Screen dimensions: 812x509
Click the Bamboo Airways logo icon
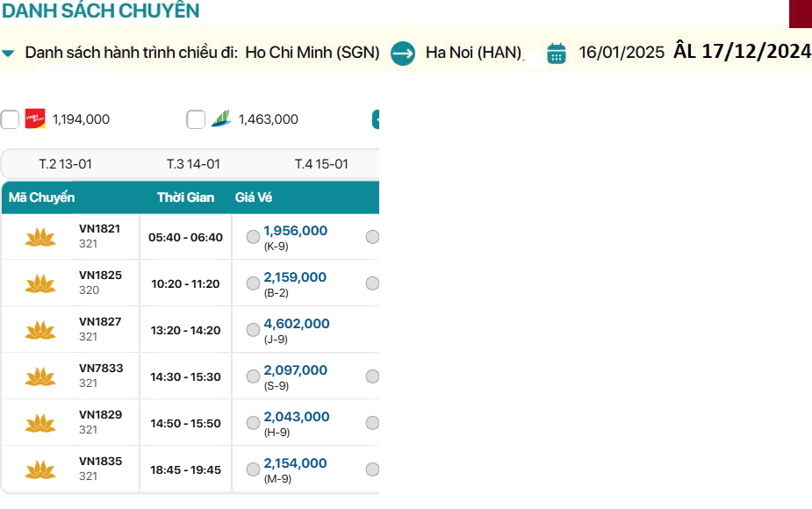(220, 119)
